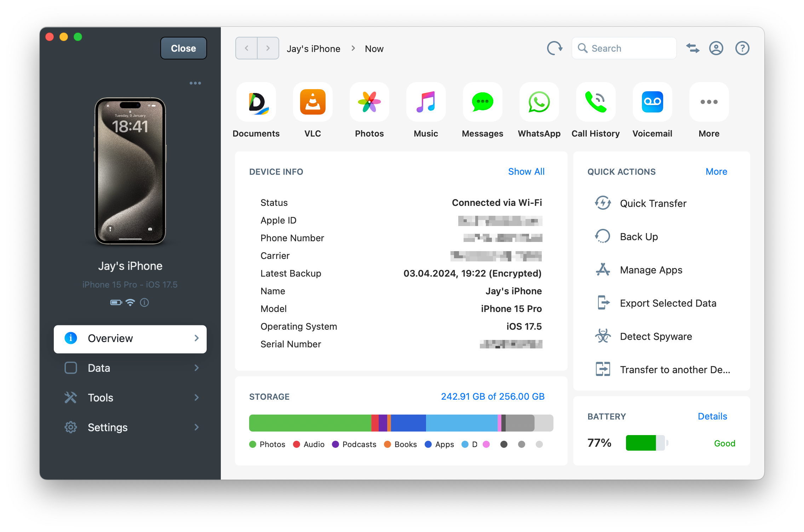Screen dimensions: 804x532
Task: Select Jay's iPhone in the breadcrumb
Action: (x=314, y=49)
